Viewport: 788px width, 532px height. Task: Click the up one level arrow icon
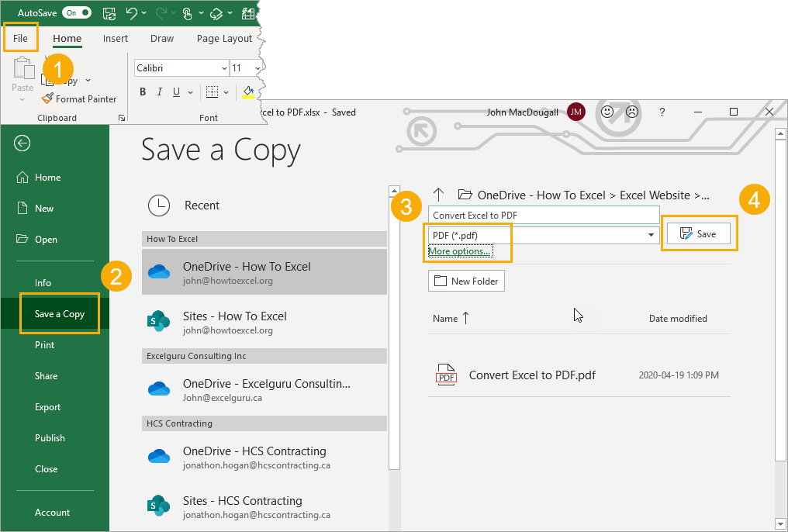tap(438, 195)
